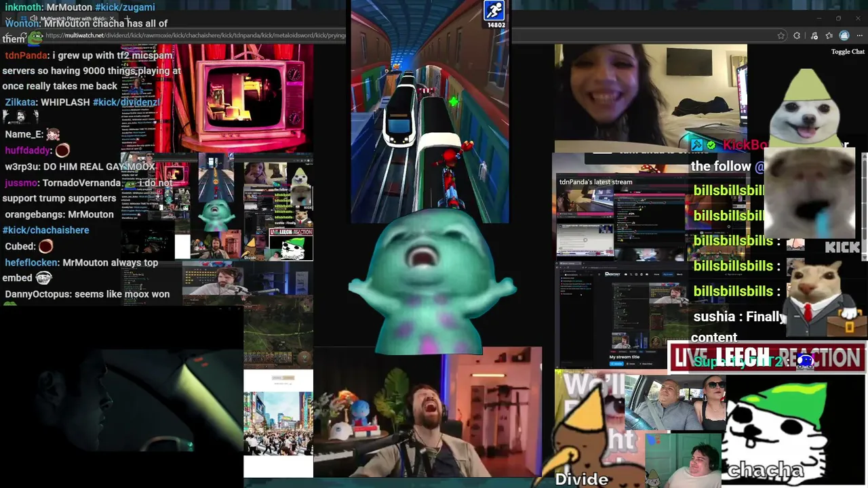Click the city street crossing image

coord(279,422)
